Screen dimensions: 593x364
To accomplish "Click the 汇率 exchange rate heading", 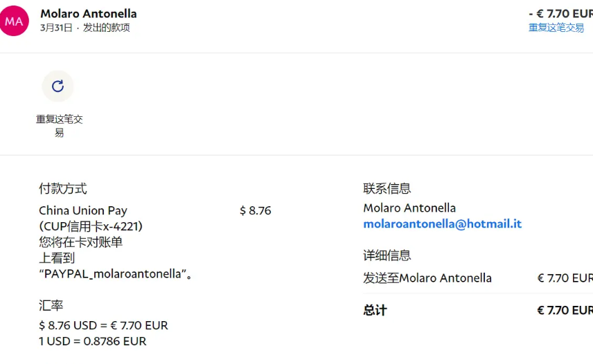I will tap(51, 305).
